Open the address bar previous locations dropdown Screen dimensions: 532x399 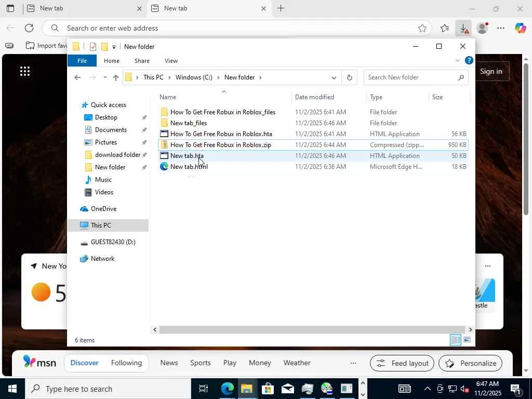click(334, 78)
